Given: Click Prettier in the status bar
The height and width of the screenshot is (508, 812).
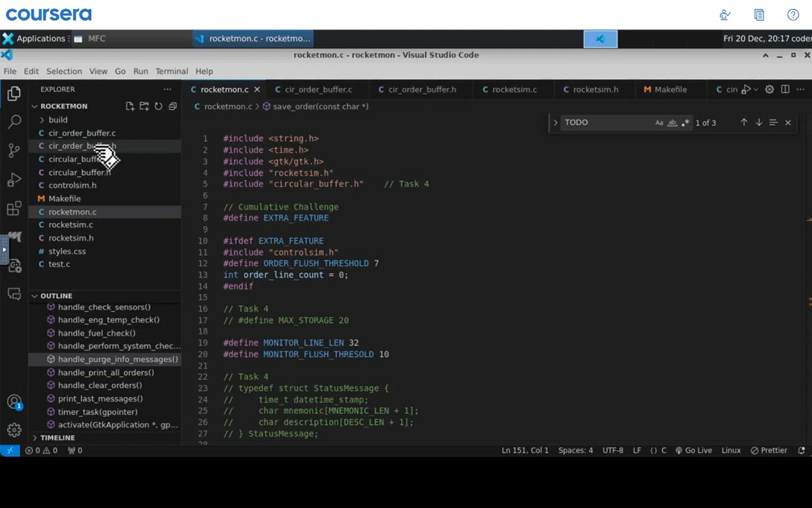Looking at the screenshot, I should [769, 450].
